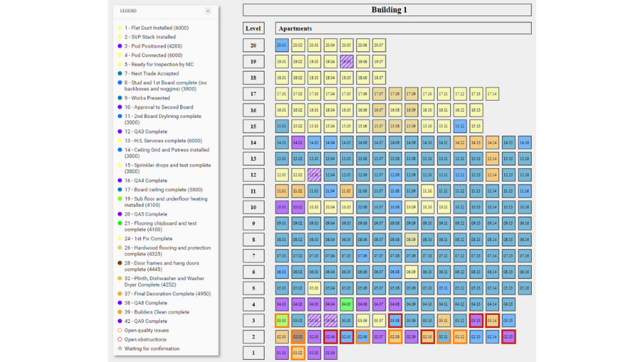Image resolution: width=644 pixels, height=362 pixels.
Task: Expand the Level 20 row header
Action: [253, 45]
